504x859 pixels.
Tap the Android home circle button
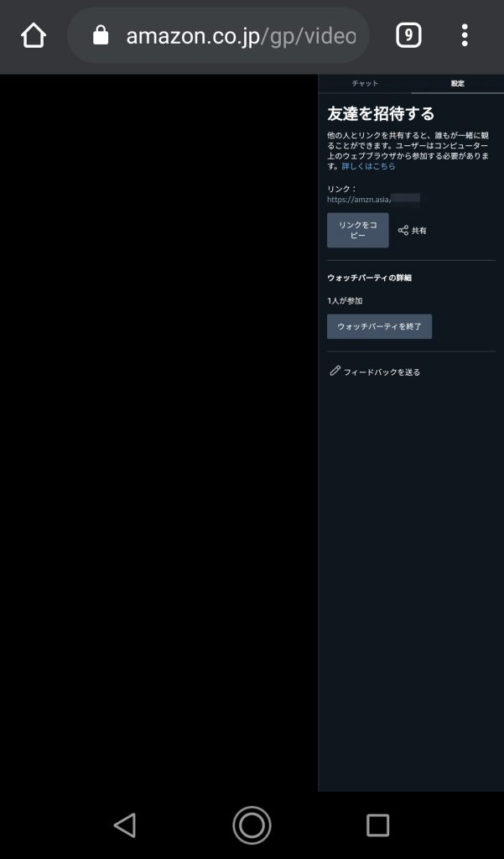252,825
